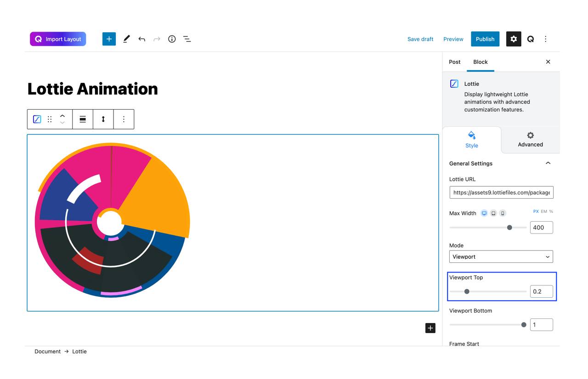Viewport: 588px width, 379px height.
Task: Click the vertical height arrow toolbar icon
Action: click(103, 119)
